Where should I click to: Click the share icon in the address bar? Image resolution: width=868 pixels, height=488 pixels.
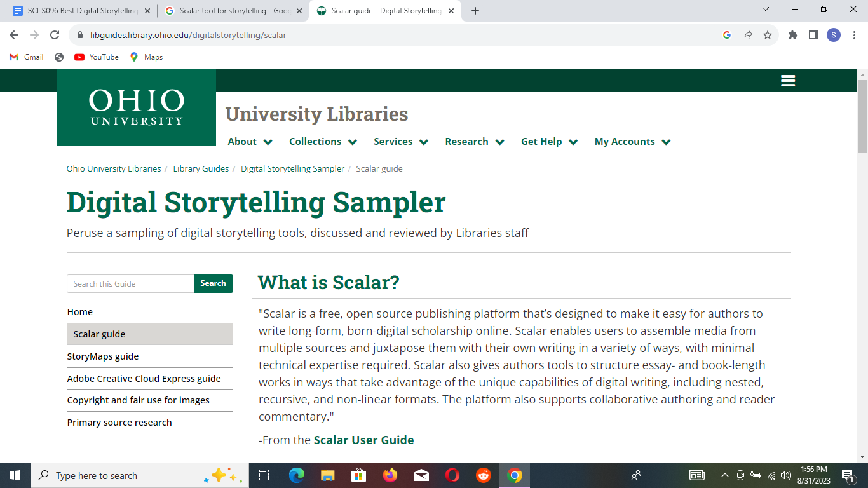pyautogui.click(x=747, y=35)
